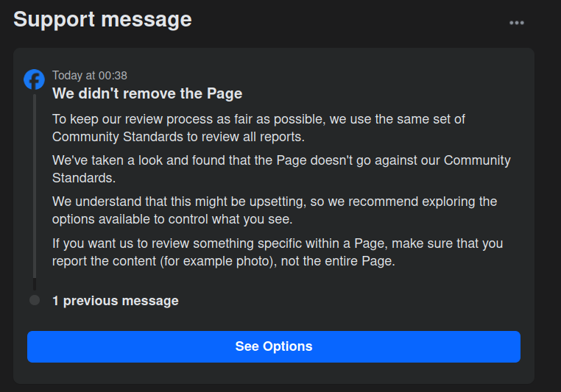Click the See Options button
Image resolution: width=561 pixels, height=392 pixels.
point(273,346)
